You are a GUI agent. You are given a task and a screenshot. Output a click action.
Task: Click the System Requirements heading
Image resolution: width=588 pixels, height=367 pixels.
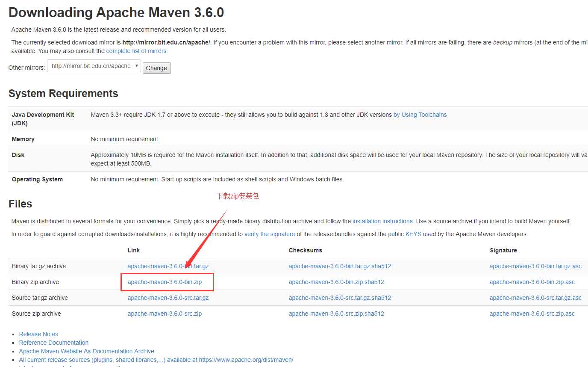pyautogui.click(x=63, y=93)
